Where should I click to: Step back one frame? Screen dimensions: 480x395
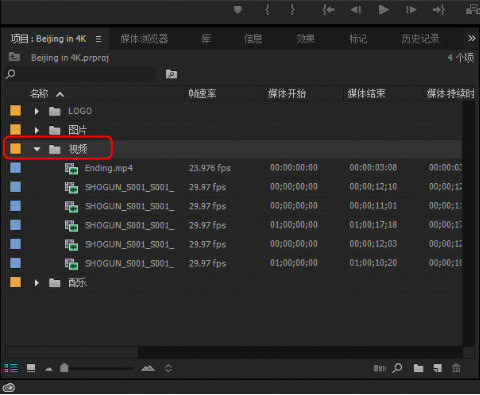pos(355,10)
